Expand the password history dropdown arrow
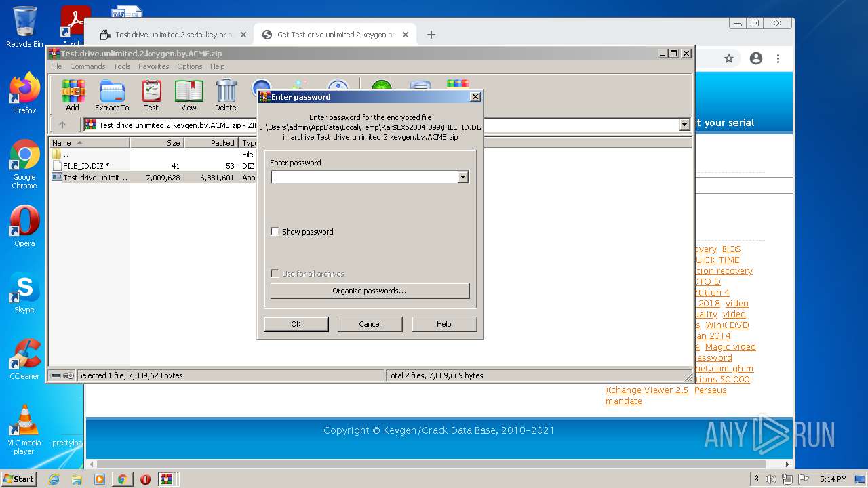Image resolution: width=868 pixels, height=488 pixels. [463, 177]
